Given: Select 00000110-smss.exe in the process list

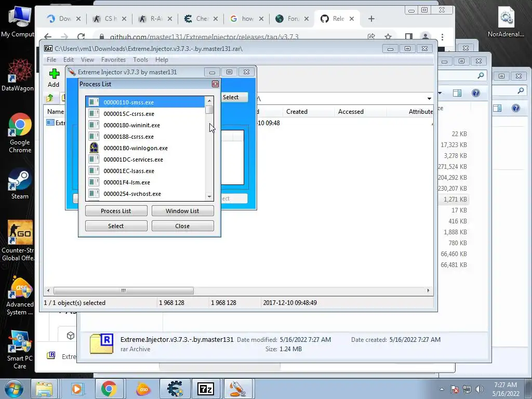Looking at the screenshot, I should click(x=145, y=102).
